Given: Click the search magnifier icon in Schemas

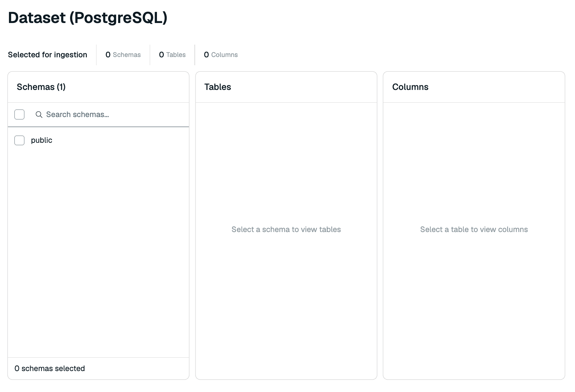Looking at the screenshot, I should tap(39, 115).
